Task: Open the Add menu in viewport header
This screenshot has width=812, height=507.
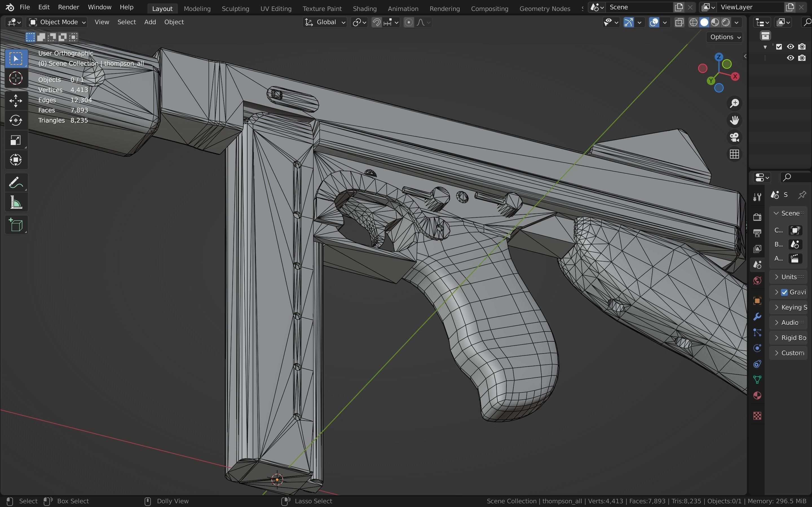Action: [150, 22]
